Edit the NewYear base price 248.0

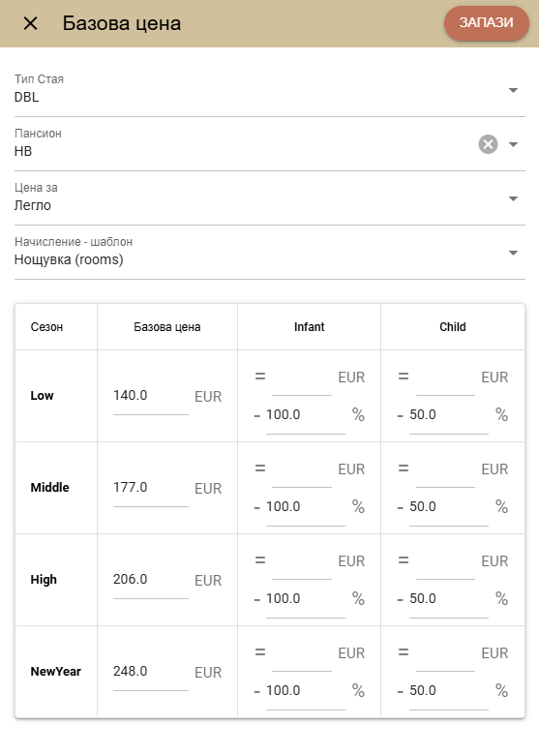[150, 672]
